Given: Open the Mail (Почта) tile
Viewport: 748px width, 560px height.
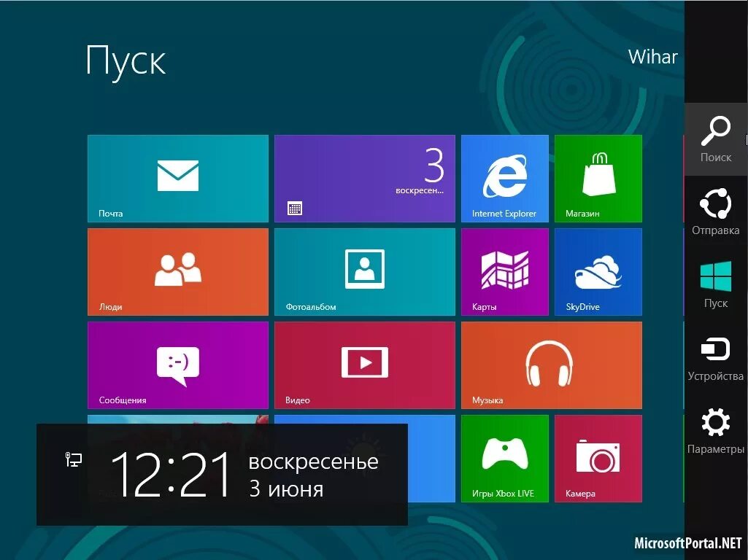Looking at the screenshot, I should point(178,179).
